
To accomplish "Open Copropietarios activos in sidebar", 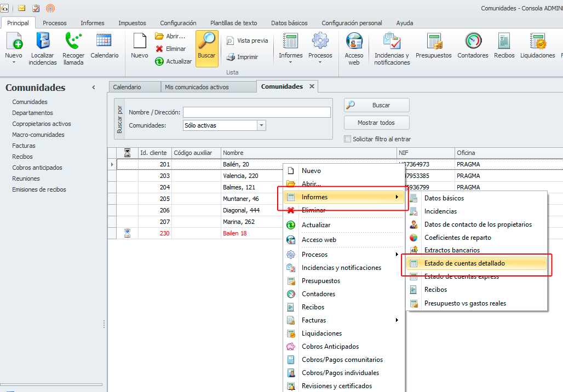I will [x=42, y=124].
